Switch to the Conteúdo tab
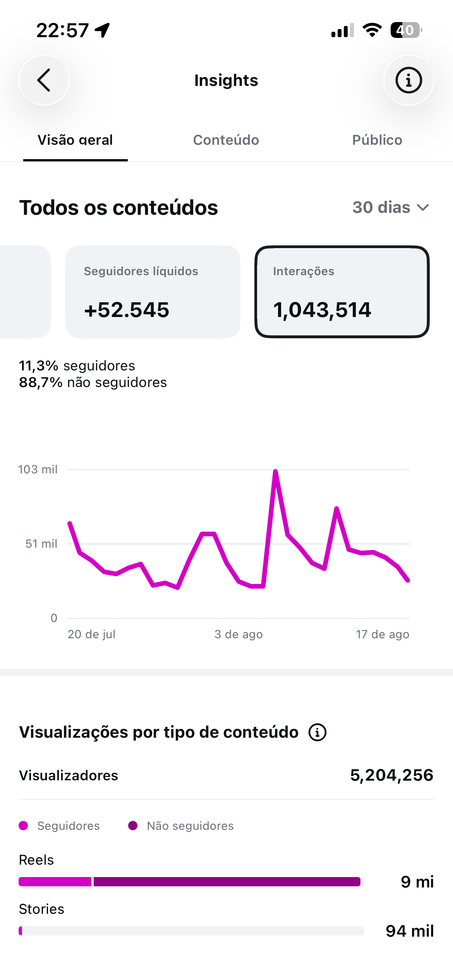This screenshot has height=980, width=453. (226, 140)
